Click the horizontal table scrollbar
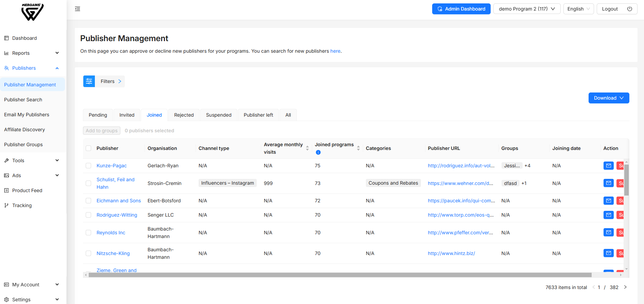This screenshot has width=644, height=304. point(340,275)
